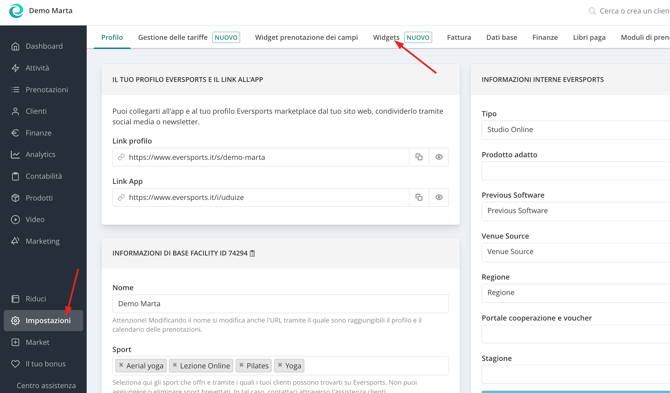Open Portale cooperazione e voucher dropdown
This screenshot has width=670, height=393.
[x=576, y=334]
